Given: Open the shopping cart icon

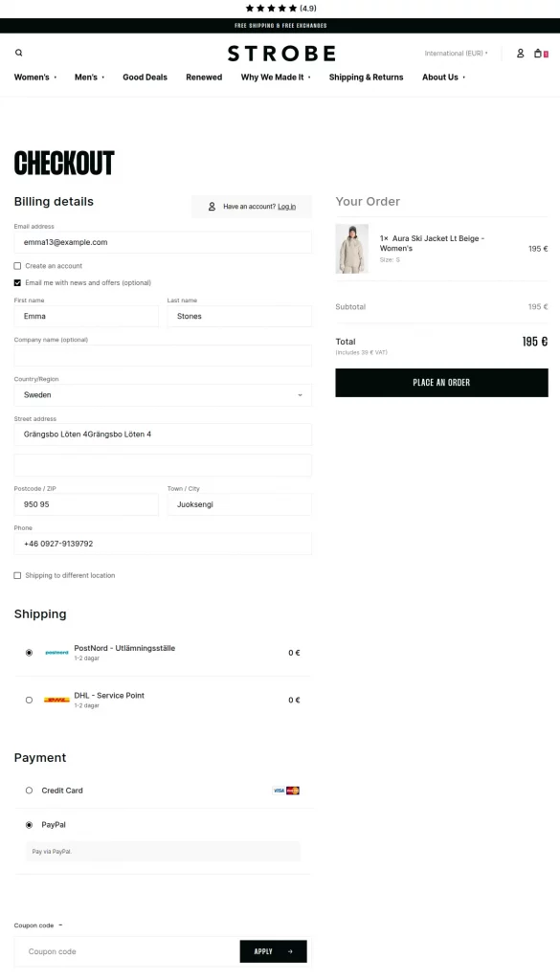Looking at the screenshot, I should tap(538, 53).
